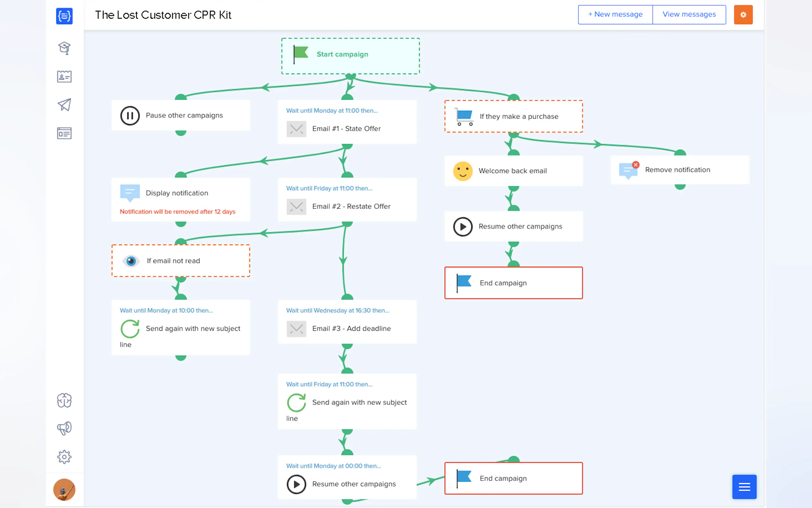Click the web forms sidebar icon
The width and height of the screenshot is (812, 508).
64,133
